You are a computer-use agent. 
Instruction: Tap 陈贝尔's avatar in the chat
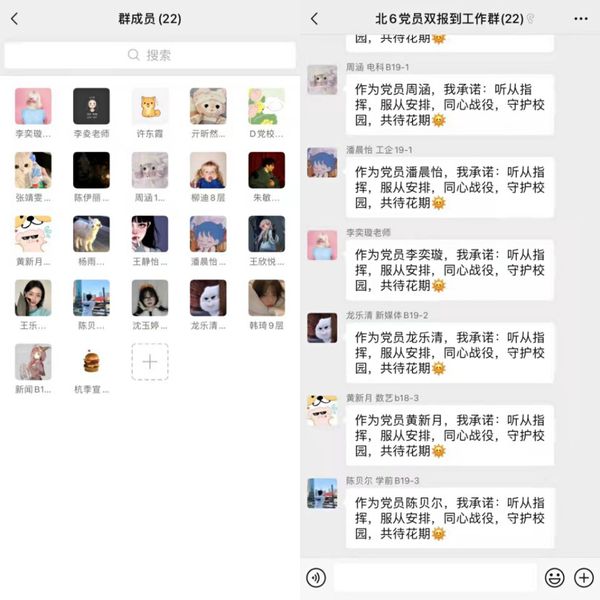(322, 493)
